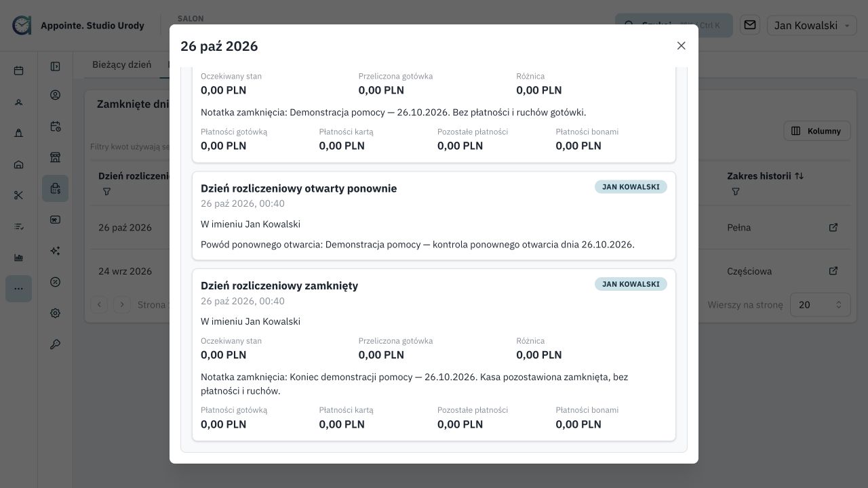This screenshot has width=868, height=488.
Task: Open filter under Zakres historii column
Action: [736, 192]
